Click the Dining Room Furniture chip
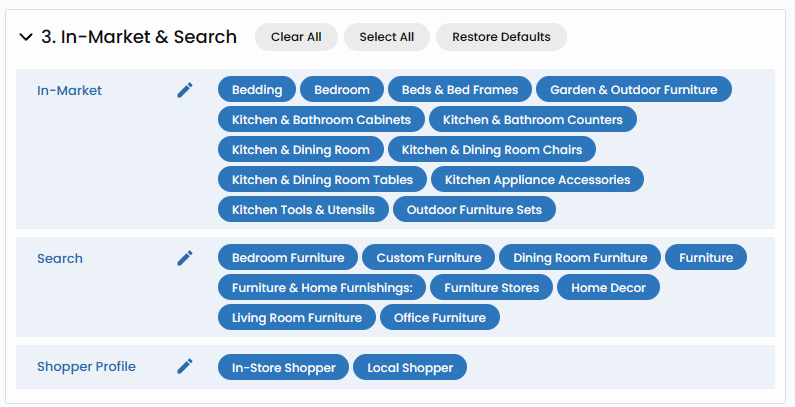The width and height of the screenshot is (795, 407). click(x=580, y=258)
